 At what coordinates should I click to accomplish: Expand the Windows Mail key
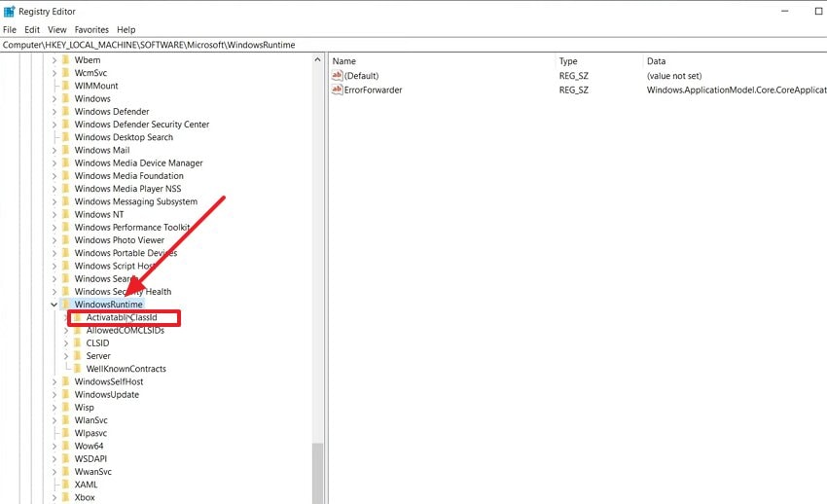coord(54,150)
